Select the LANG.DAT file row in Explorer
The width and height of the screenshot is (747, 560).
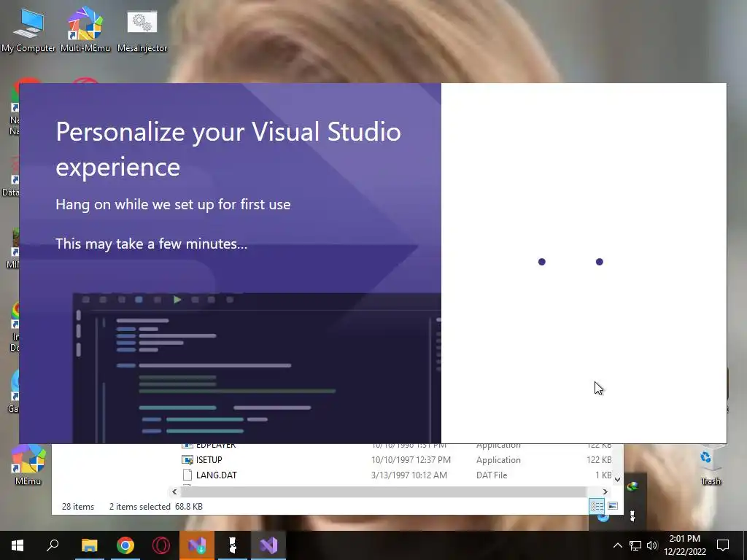click(396, 475)
